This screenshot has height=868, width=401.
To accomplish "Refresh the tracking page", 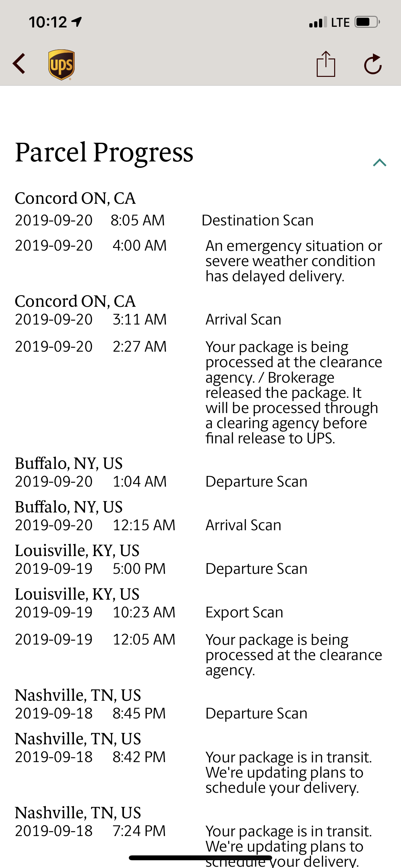I will click(x=373, y=64).
